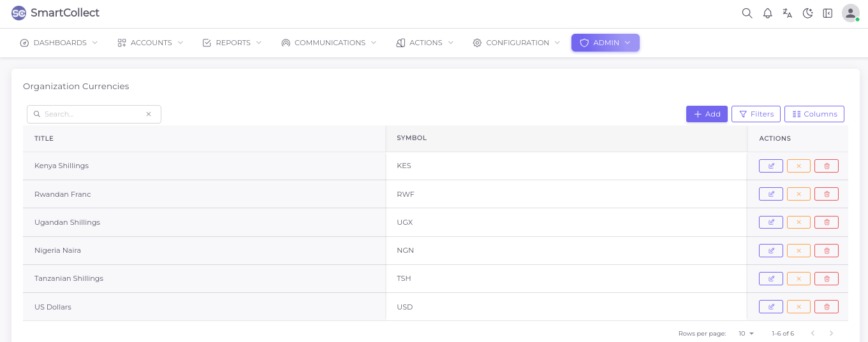Open the Admin dropdown menu
This screenshot has height=342, width=868.
click(605, 43)
